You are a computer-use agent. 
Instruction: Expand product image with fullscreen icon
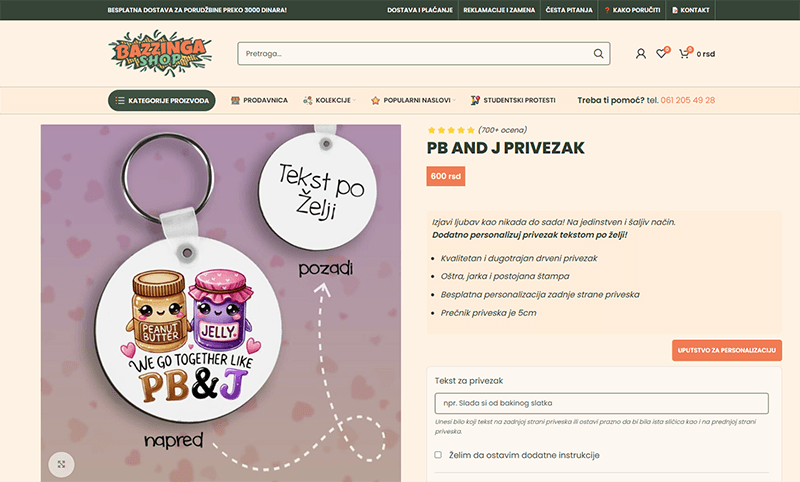coord(61,464)
